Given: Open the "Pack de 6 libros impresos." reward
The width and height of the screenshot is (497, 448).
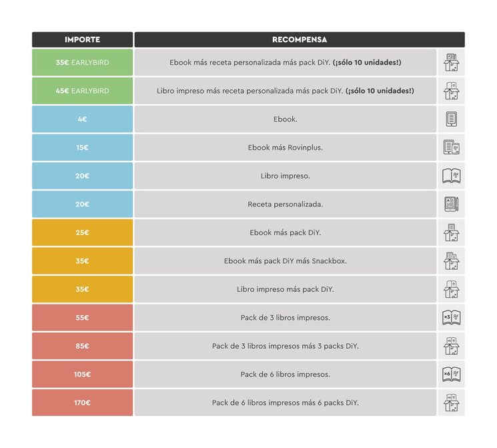Looking at the screenshot, I should [286, 375].
